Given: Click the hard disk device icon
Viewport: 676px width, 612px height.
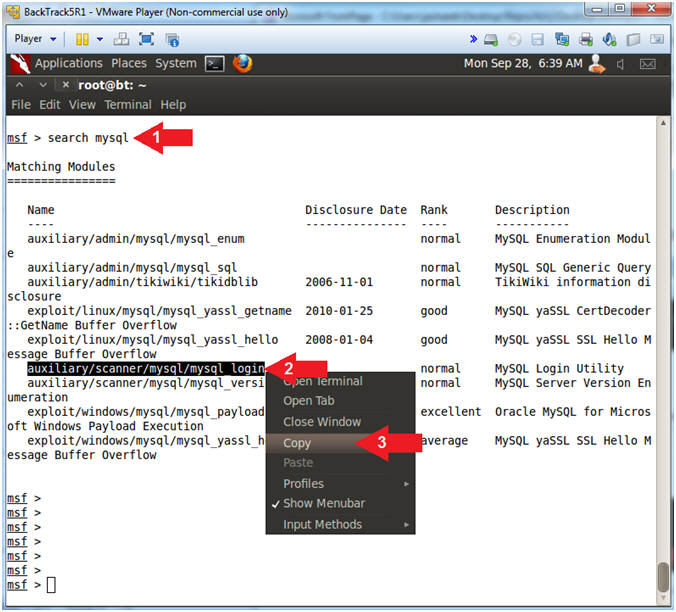Looking at the screenshot, I should 491,40.
